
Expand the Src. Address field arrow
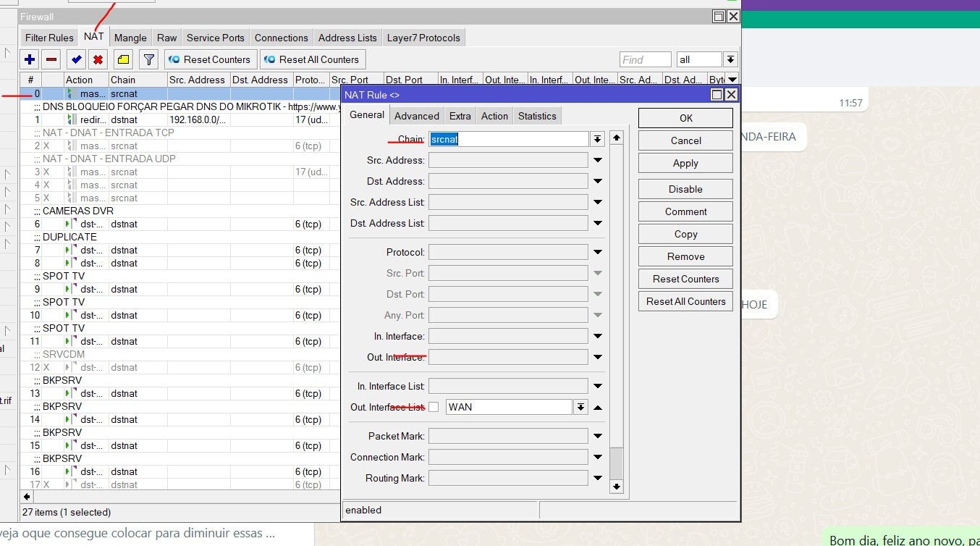pyautogui.click(x=598, y=160)
